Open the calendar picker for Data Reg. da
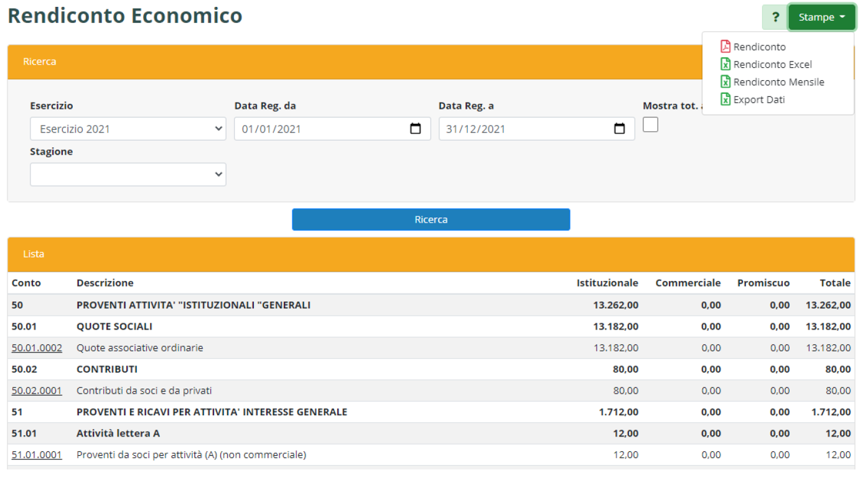868x480 pixels. pyautogui.click(x=416, y=129)
